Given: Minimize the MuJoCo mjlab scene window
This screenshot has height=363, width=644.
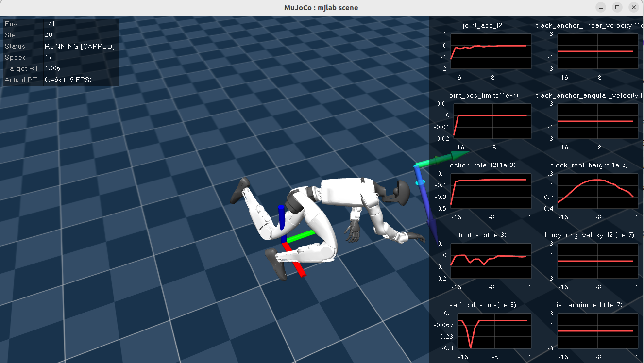Looking at the screenshot, I should [602, 7].
